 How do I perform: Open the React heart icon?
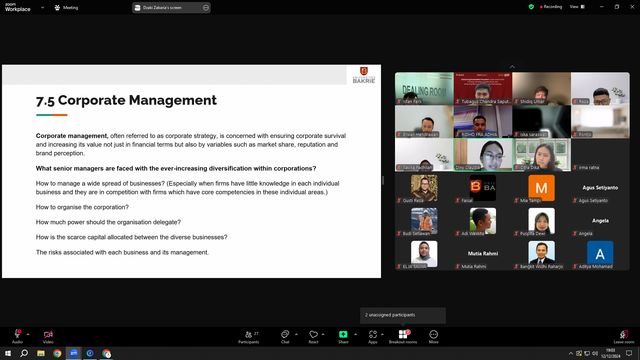(x=313, y=334)
